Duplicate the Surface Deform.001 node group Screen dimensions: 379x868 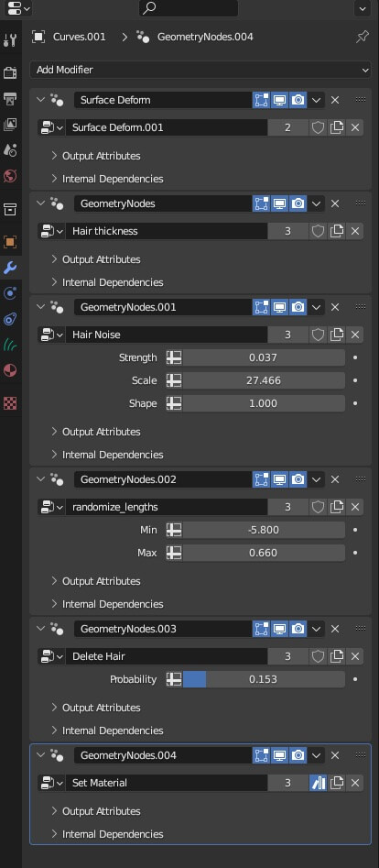click(336, 127)
